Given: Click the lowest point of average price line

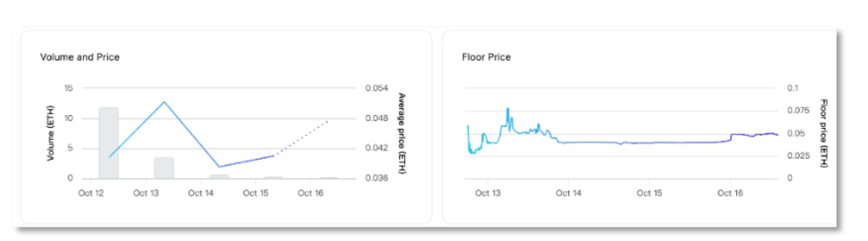Looking at the screenshot, I should tap(220, 167).
